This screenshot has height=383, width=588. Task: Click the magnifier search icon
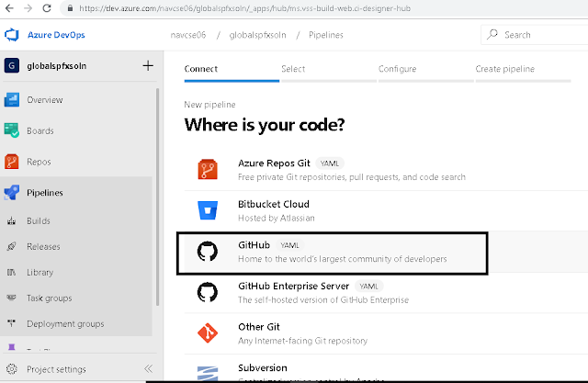(x=492, y=35)
